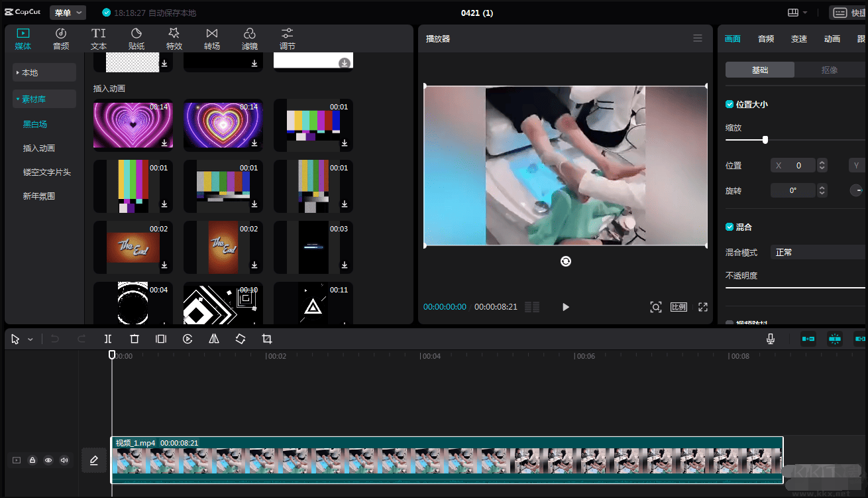Hide the video track with the eye icon
The width and height of the screenshot is (868, 498).
(x=48, y=460)
